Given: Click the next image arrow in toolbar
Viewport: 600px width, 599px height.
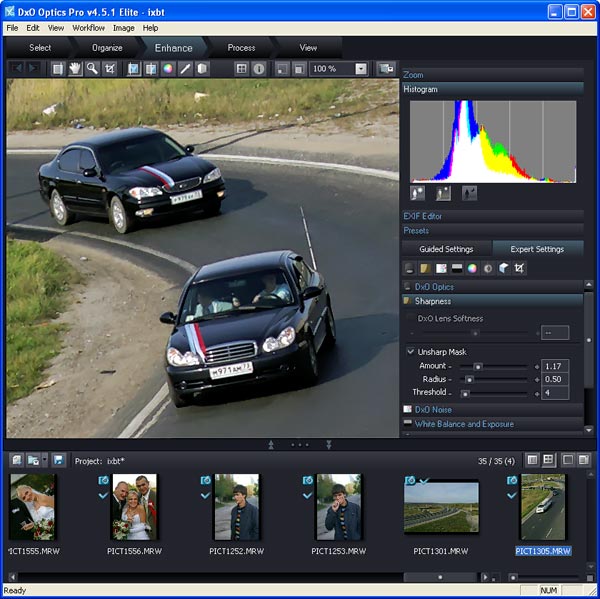Looking at the screenshot, I should tap(34, 68).
